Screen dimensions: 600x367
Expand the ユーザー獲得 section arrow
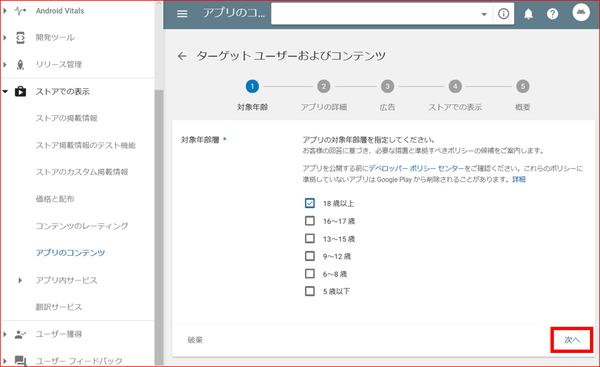coord(5,334)
